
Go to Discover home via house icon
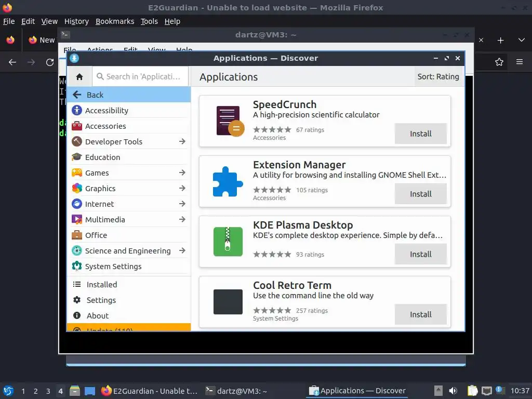coord(79,77)
